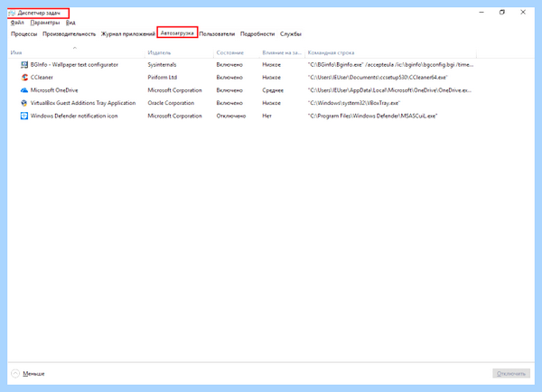Switch to the Журнал приложений tab
The image size is (542, 392).
[x=128, y=34]
